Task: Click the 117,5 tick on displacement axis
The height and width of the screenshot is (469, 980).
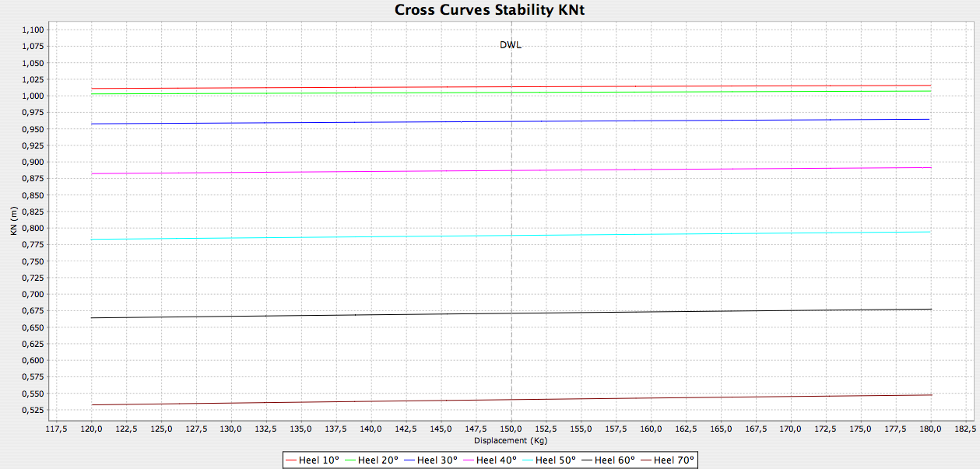Action: pyautogui.click(x=57, y=429)
